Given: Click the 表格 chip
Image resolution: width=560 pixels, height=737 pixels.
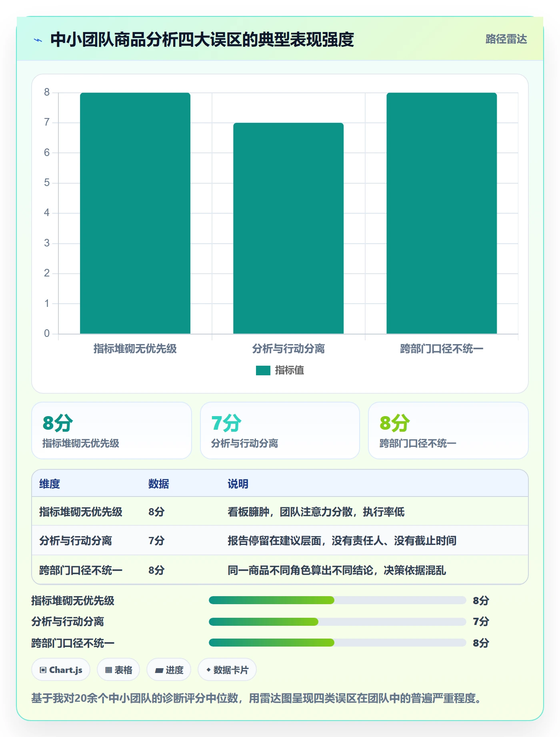Looking at the screenshot, I should (x=118, y=670).
